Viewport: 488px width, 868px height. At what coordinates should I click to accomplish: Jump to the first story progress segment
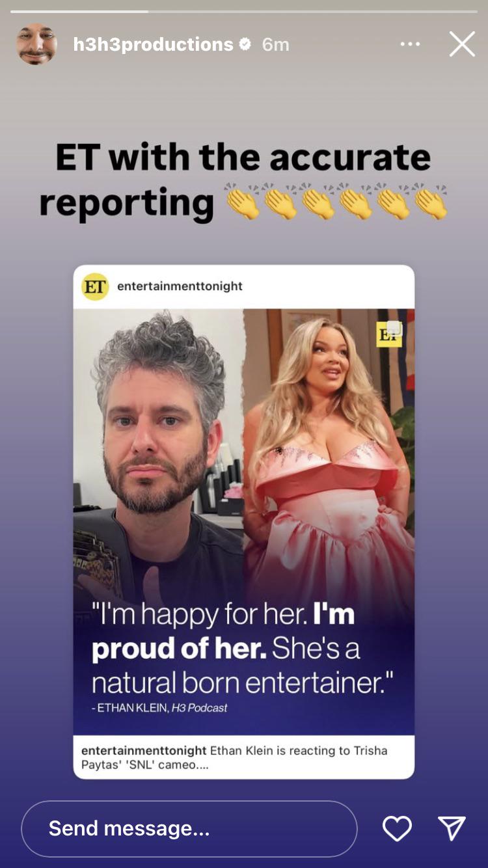click(79, 11)
